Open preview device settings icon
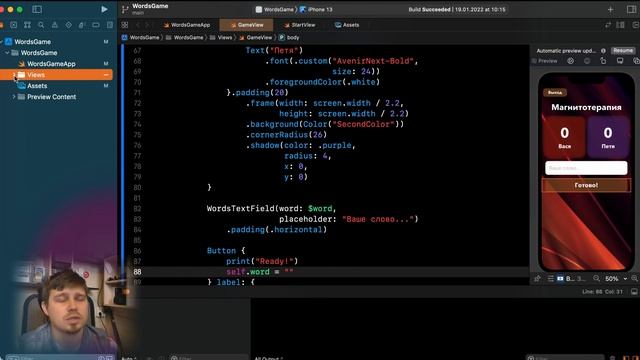The height and width of the screenshot is (360, 640). click(587, 61)
